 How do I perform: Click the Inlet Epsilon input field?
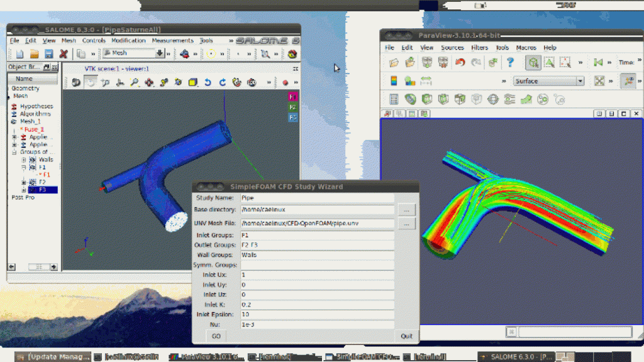[x=317, y=314]
